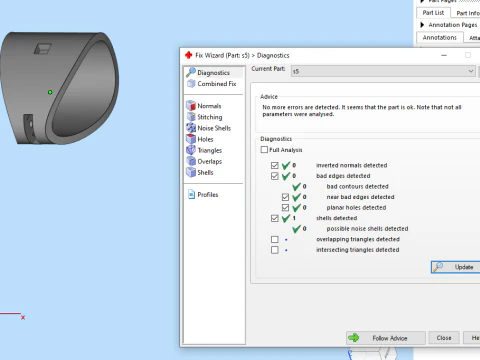Toggle planar holes detected checkbox
Screen dimensions: 480x360
[285, 208]
